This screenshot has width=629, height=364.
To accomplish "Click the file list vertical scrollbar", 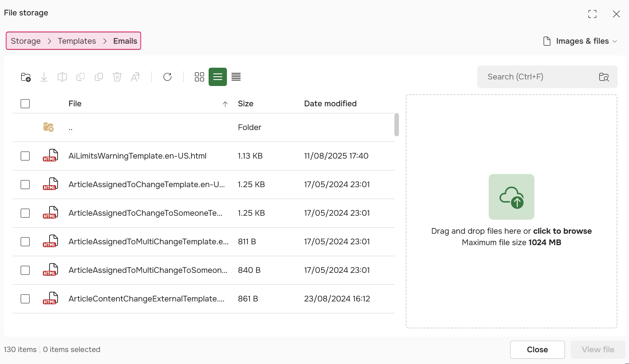I will pyautogui.click(x=396, y=125).
